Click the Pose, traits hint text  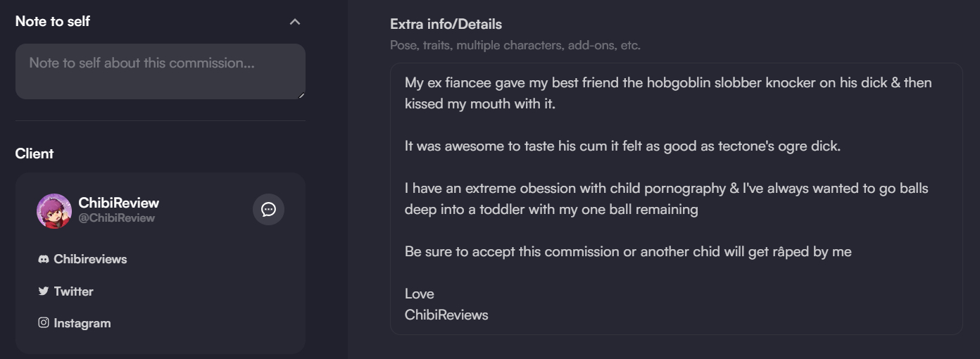pyautogui.click(x=515, y=45)
